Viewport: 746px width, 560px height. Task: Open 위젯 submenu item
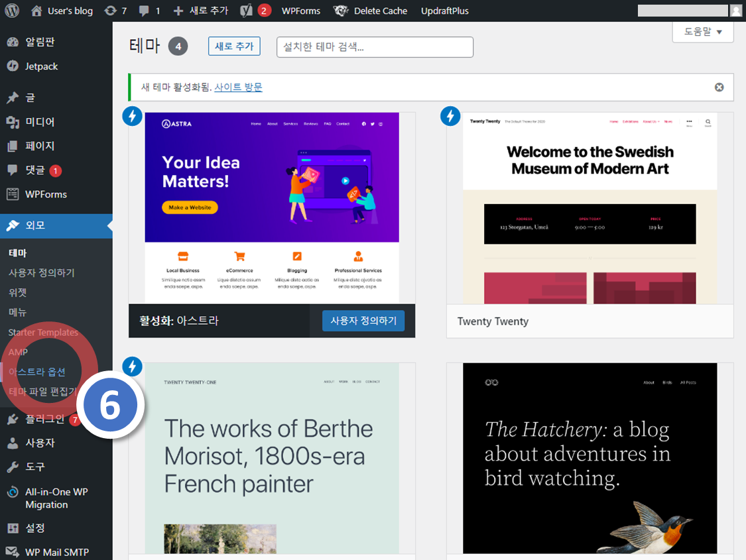pos(17,293)
